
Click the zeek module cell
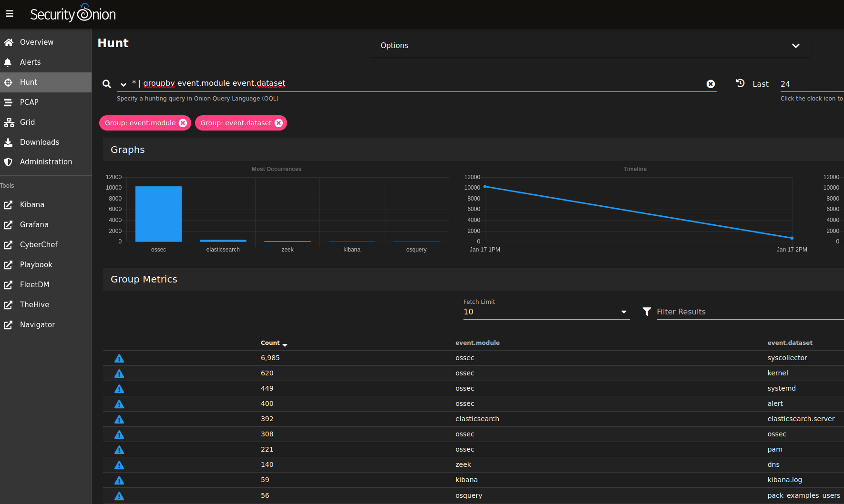click(x=463, y=464)
